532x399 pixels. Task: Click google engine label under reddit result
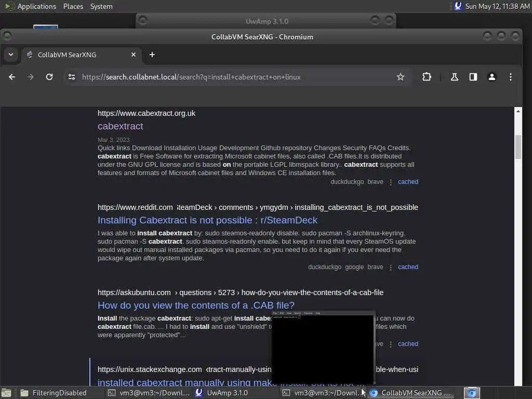coord(354,267)
